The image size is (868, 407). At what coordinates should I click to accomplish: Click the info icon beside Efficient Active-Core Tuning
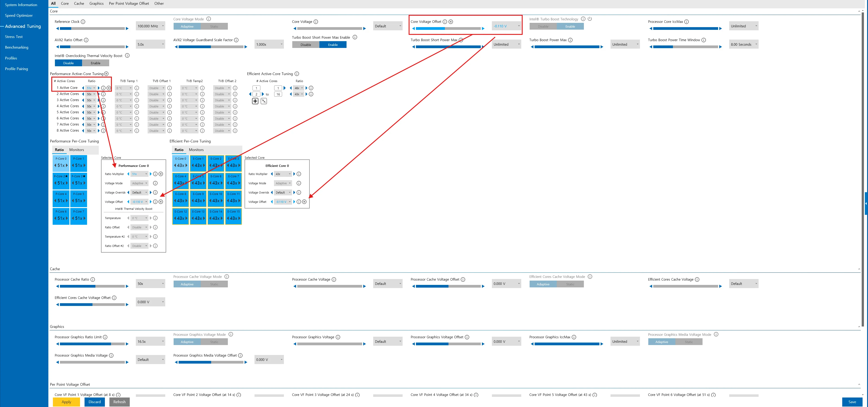(297, 74)
